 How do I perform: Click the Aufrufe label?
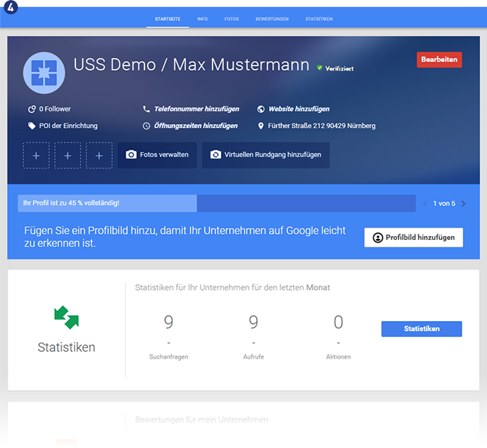coord(253,357)
